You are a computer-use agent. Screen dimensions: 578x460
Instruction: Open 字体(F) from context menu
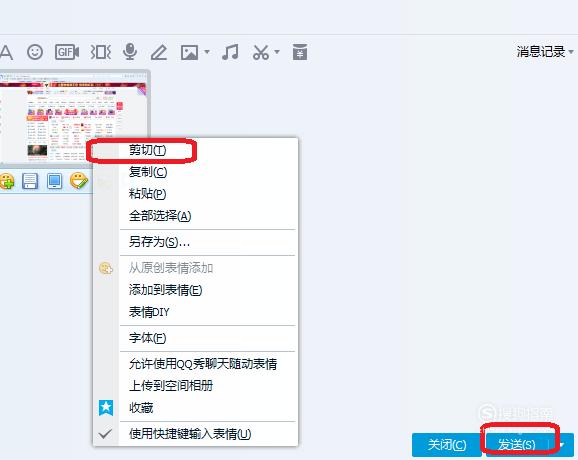(x=195, y=338)
